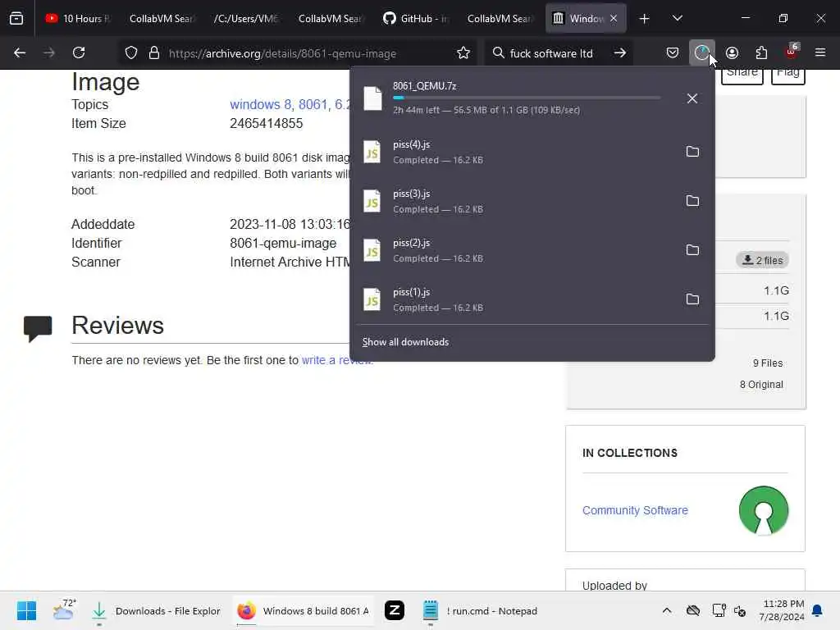Screen dimensions: 840x630
Task: Click the cloud sync tray icon
Action: click(693, 610)
